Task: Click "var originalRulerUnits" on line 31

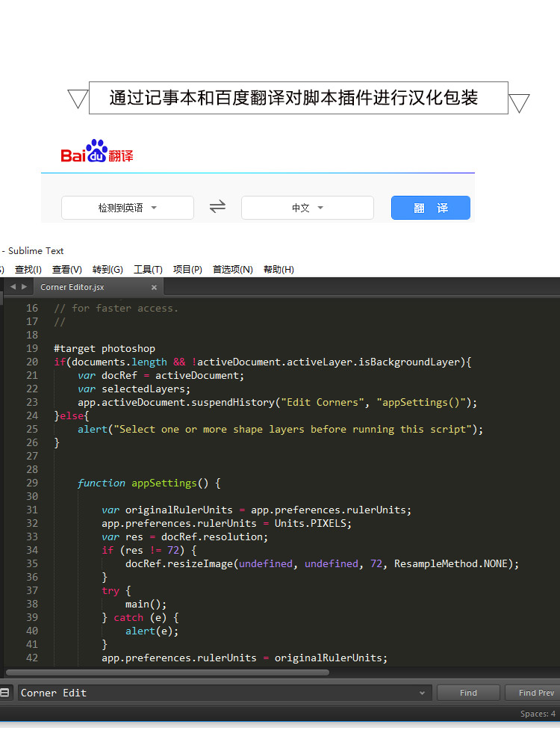Action: pyautogui.click(x=167, y=510)
